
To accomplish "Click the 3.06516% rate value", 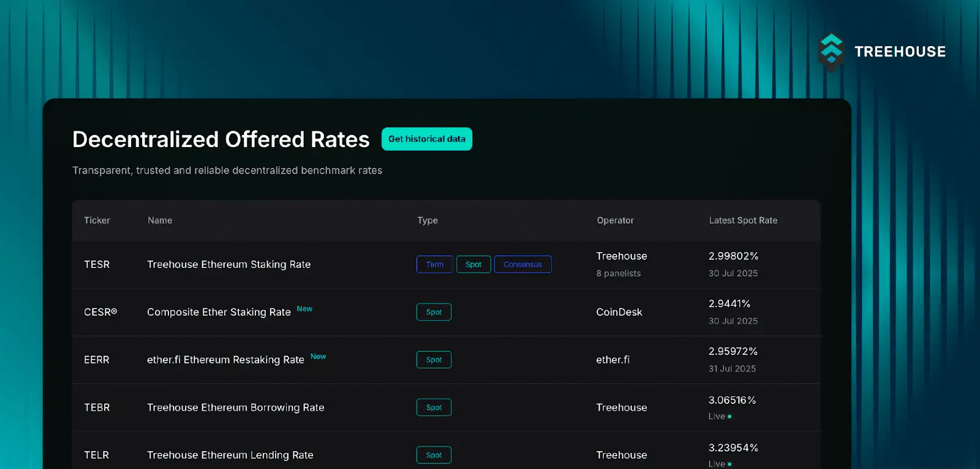I will click(732, 400).
